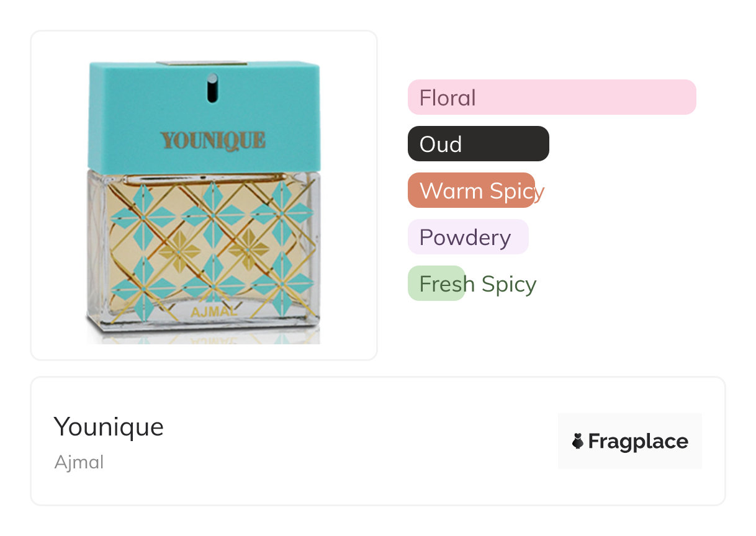The image size is (756, 536).
Task: Open the Fragplace wordmark link
Action: coord(637,442)
